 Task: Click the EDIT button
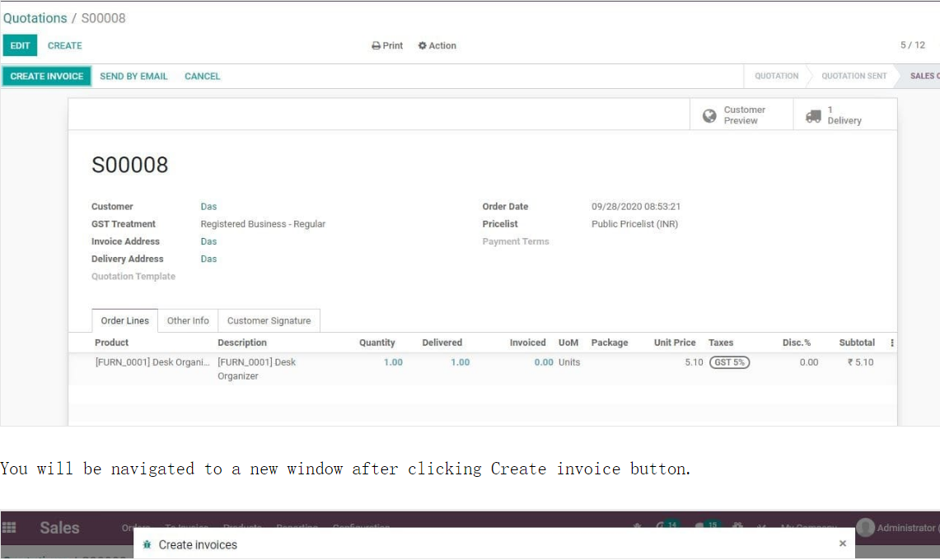[x=20, y=45]
